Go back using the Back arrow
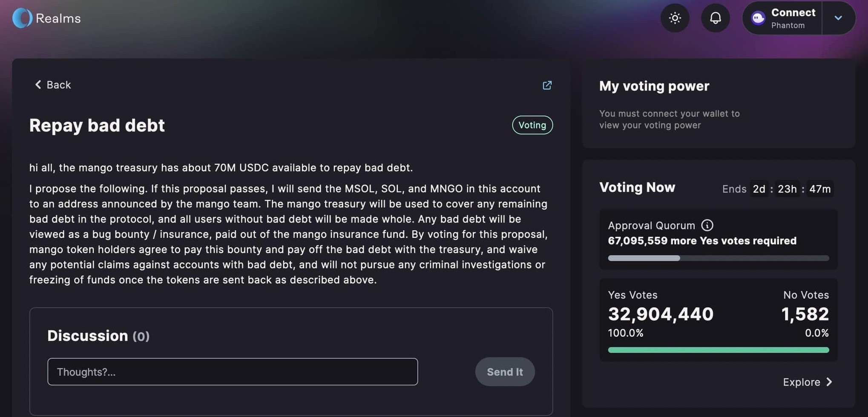The width and height of the screenshot is (868, 417). 52,85
